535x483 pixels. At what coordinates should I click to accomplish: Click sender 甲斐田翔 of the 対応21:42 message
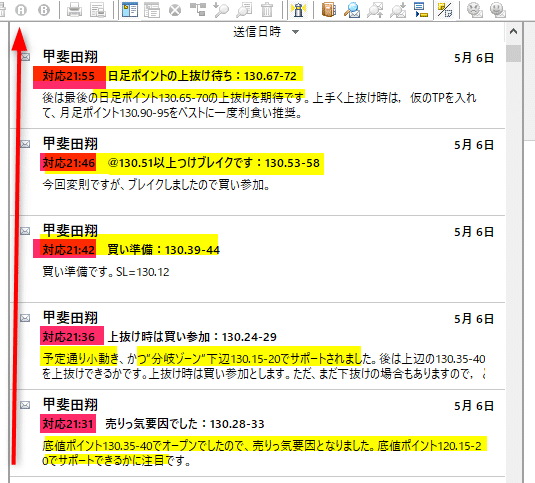tap(70, 231)
